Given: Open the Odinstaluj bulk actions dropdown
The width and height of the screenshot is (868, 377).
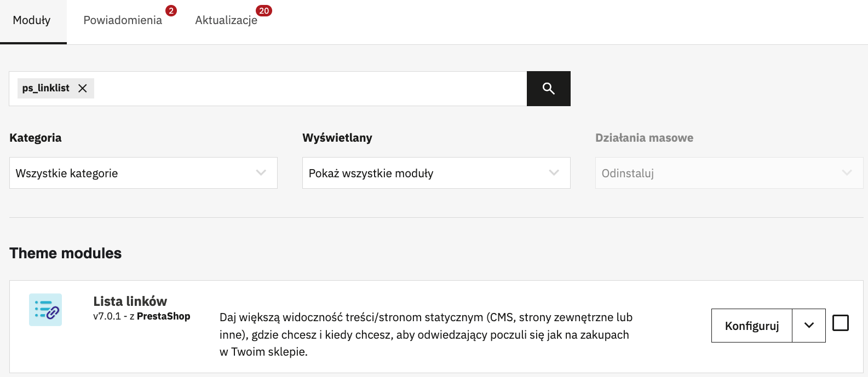Looking at the screenshot, I should click(x=729, y=173).
